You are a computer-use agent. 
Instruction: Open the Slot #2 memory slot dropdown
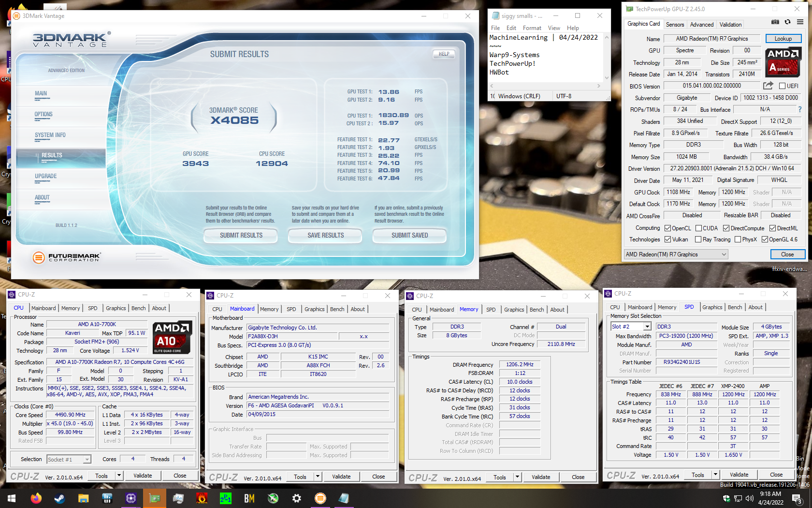point(630,327)
